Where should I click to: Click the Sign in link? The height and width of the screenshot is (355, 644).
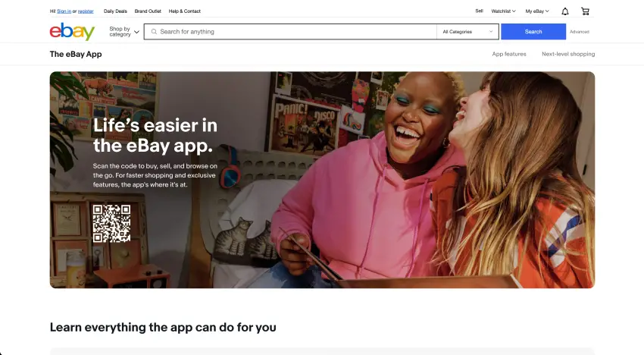click(x=64, y=11)
